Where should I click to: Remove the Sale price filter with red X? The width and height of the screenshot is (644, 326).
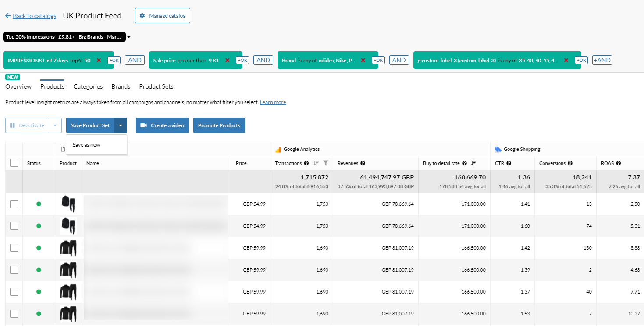[x=227, y=60]
